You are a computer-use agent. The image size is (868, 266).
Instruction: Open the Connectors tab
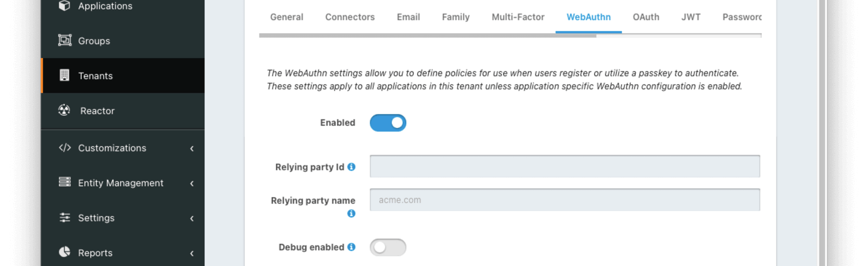click(x=350, y=17)
